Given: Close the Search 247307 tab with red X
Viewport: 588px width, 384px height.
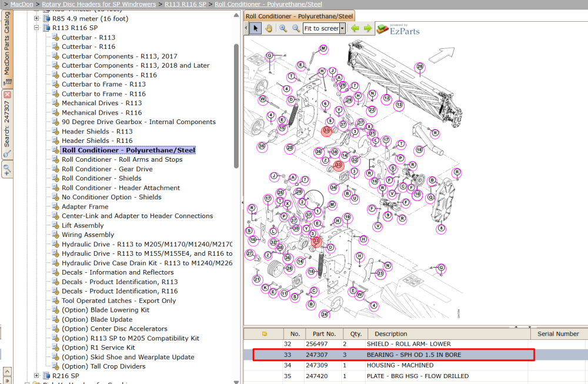Looking at the screenshot, I should 7,95.
